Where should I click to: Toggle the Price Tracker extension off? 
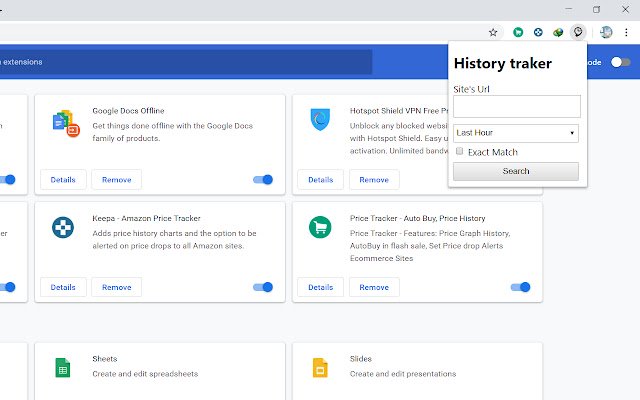click(x=520, y=287)
